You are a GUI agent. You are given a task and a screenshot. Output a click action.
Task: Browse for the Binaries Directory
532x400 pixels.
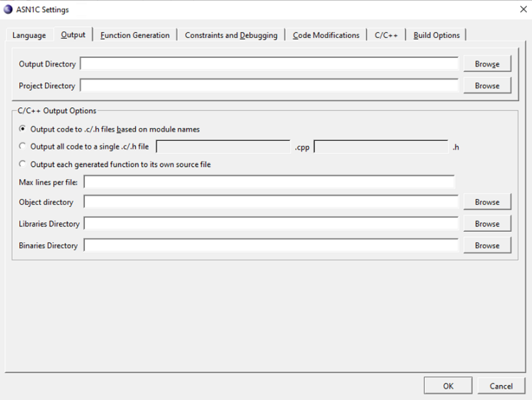487,245
